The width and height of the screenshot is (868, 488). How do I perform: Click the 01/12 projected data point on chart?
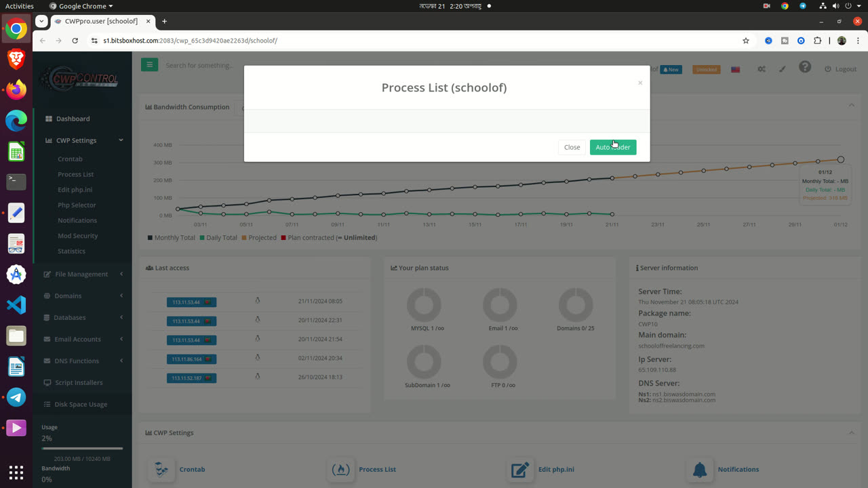click(x=841, y=159)
